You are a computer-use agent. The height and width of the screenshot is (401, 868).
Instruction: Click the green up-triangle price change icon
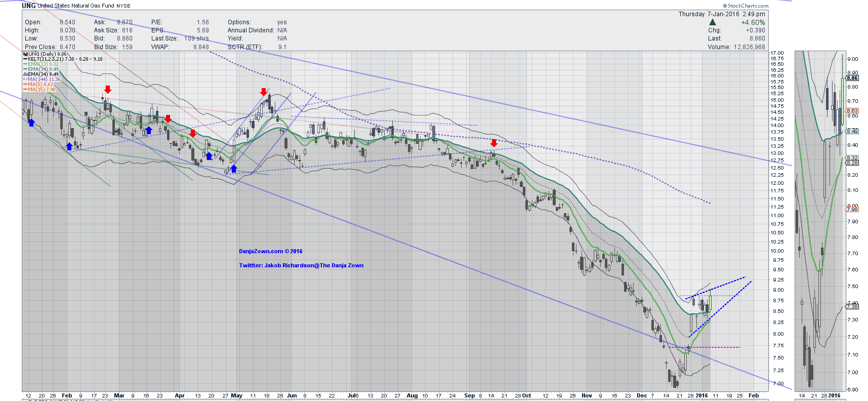(712, 22)
